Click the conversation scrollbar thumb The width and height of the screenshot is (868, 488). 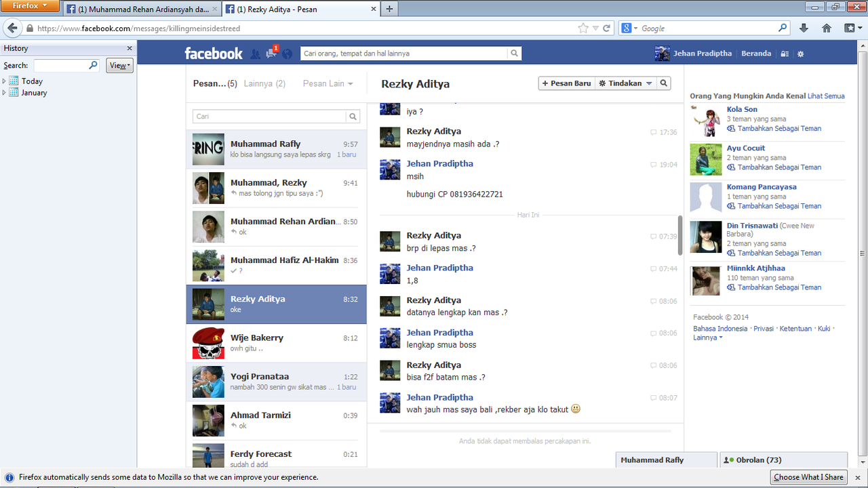tap(680, 235)
